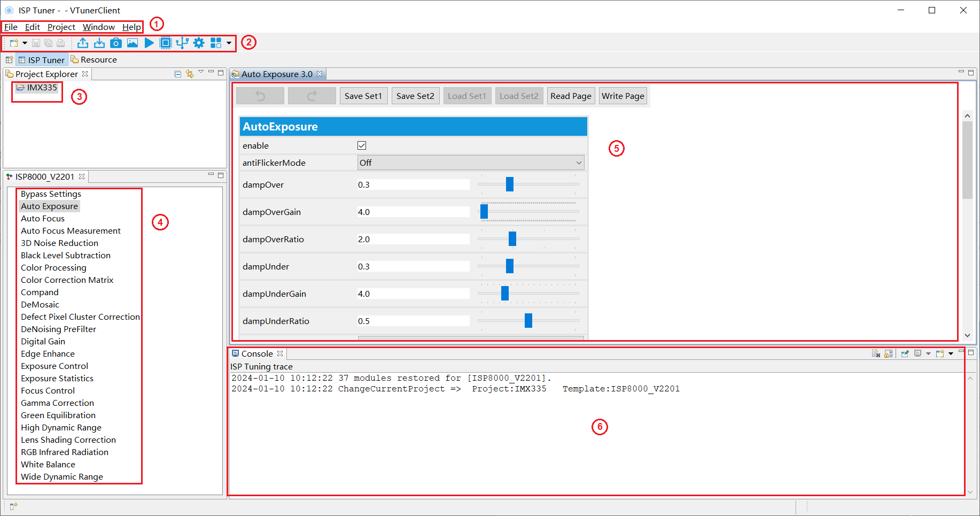Click the Load Set2 button

point(519,96)
